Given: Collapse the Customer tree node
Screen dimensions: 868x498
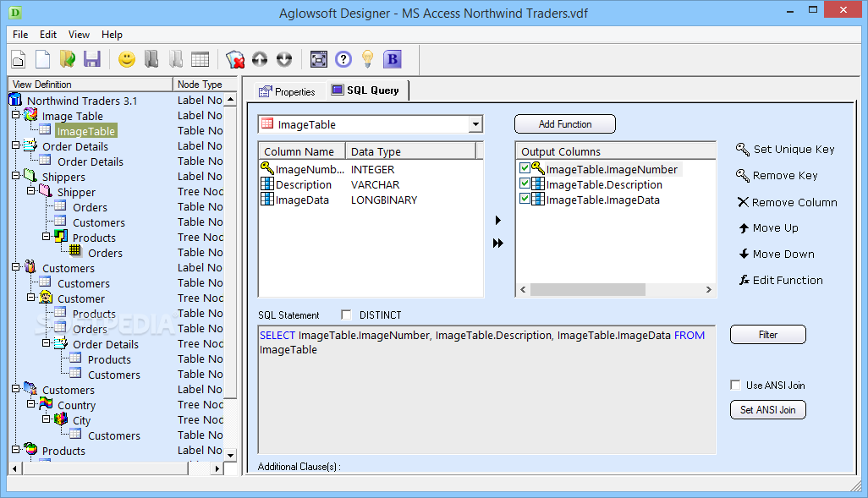Looking at the screenshot, I should 31,297.
